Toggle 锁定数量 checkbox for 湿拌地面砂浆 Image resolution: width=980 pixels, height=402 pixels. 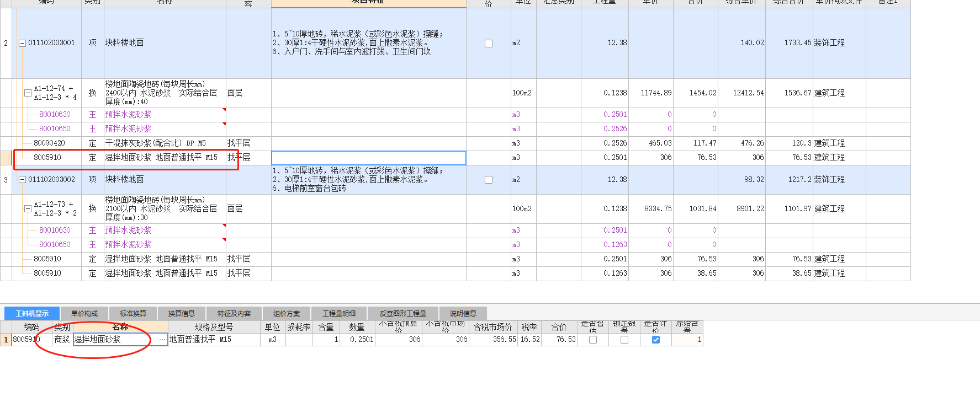click(x=624, y=340)
